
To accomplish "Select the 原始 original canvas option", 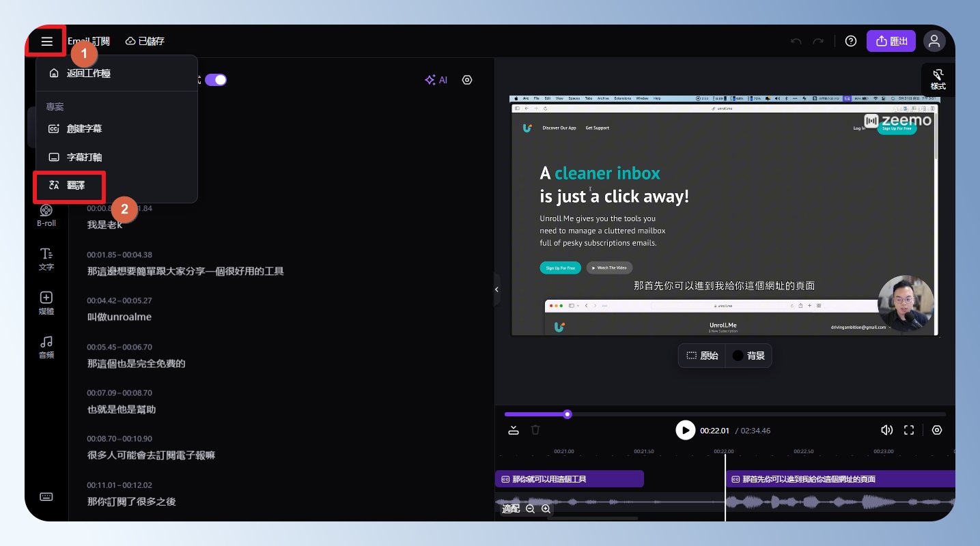I will pyautogui.click(x=702, y=356).
